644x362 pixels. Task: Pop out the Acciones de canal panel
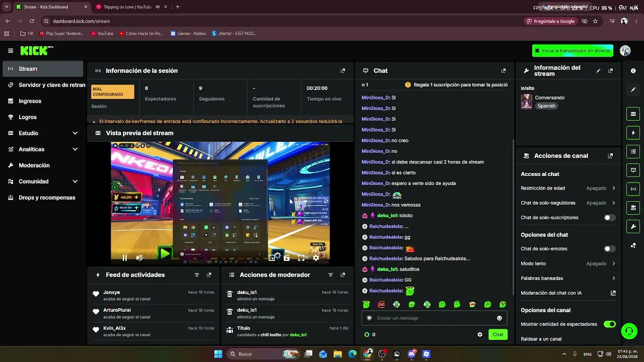point(610,156)
